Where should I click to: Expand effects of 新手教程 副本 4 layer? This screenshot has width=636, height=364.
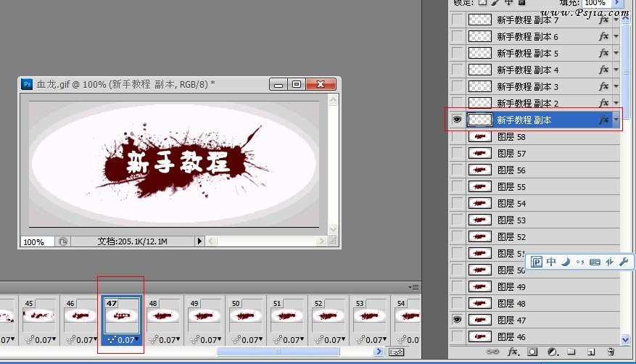coord(616,70)
